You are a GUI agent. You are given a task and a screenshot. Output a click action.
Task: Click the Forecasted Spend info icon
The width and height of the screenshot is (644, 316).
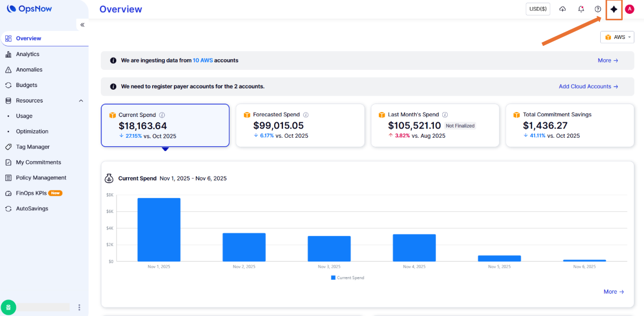[x=306, y=115]
